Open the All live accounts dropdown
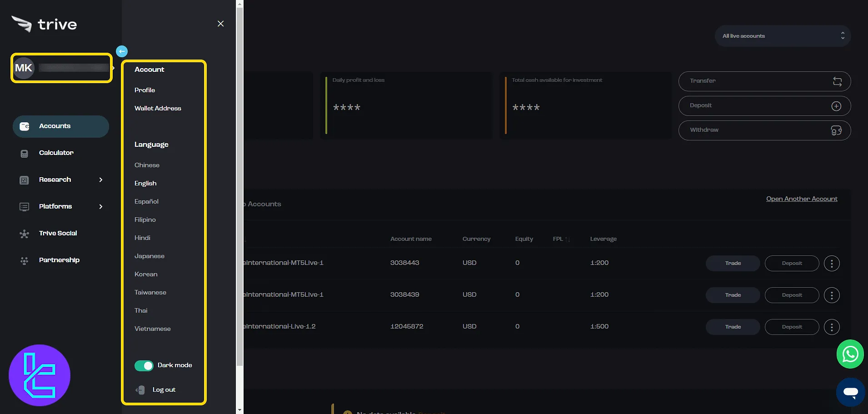Viewport: 868px width, 414px height. (783, 36)
